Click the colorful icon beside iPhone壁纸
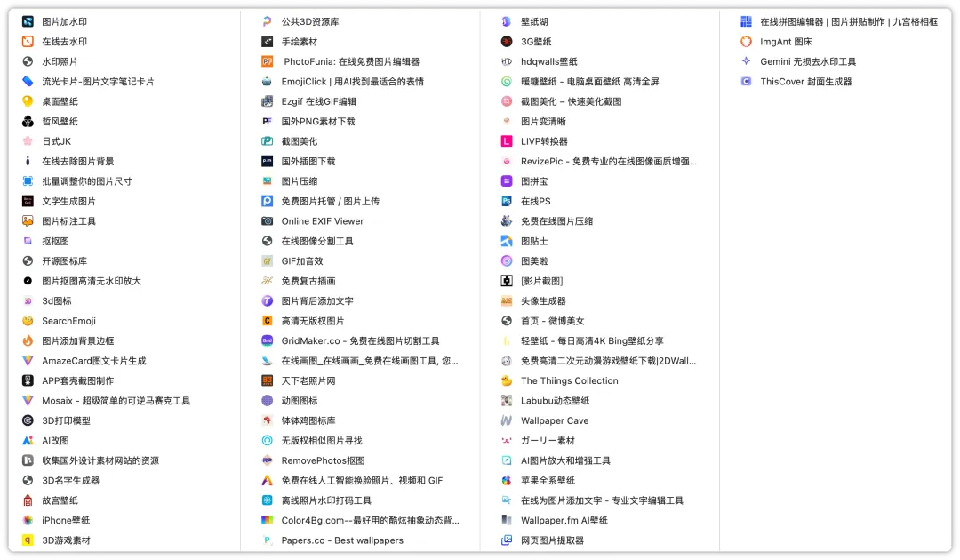 coord(28,520)
